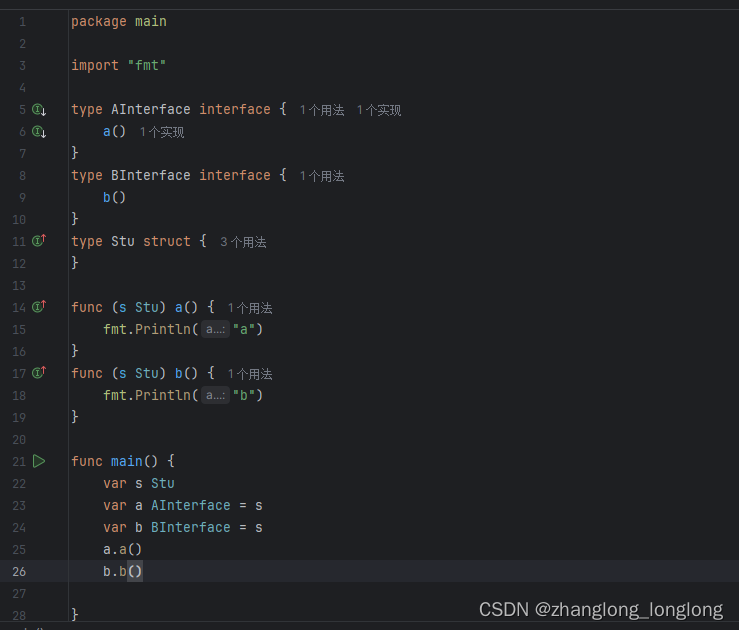Click the implemented-method gutter icon on line 6
Viewport: 739px width, 630px height.
point(39,131)
